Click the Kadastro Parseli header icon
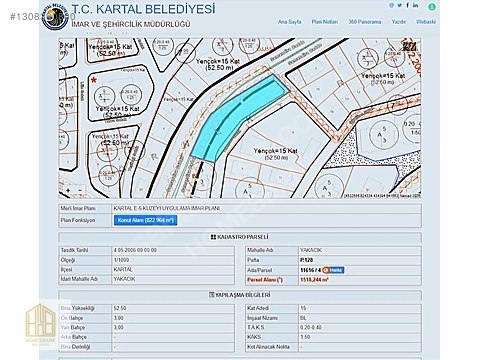Image resolution: width=480 pixels, height=360 pixels. [x=213, y=237]
